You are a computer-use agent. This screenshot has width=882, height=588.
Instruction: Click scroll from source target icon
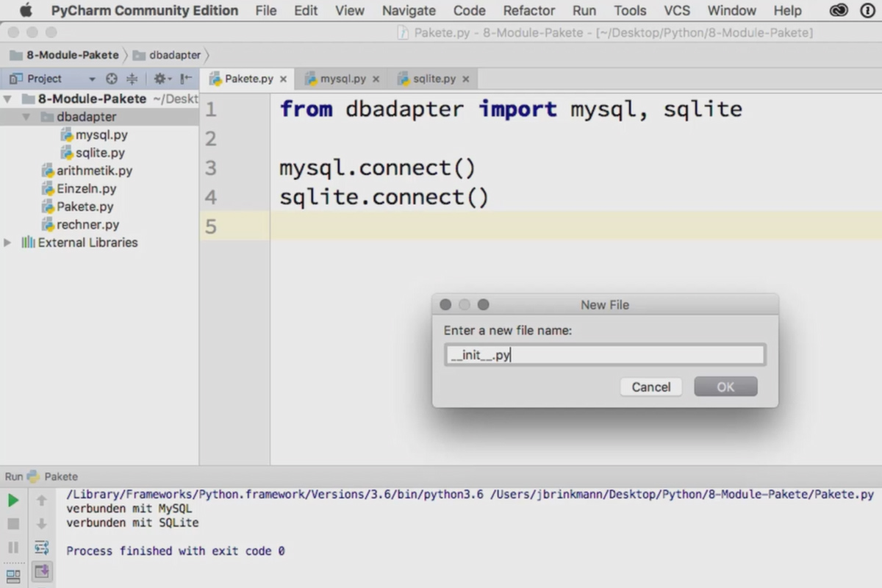pyautogui.click(x=112, y=79)
